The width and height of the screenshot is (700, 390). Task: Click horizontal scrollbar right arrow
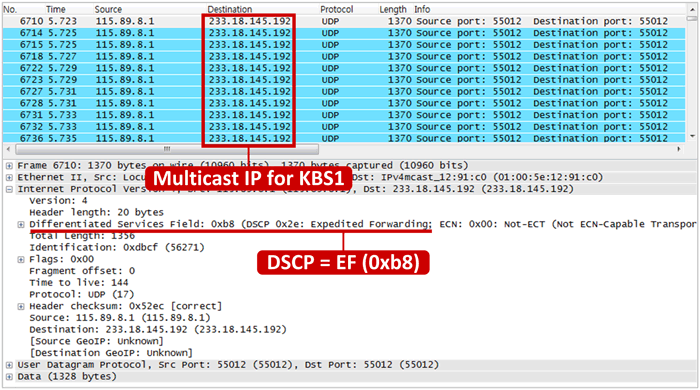tap(679, 149)
